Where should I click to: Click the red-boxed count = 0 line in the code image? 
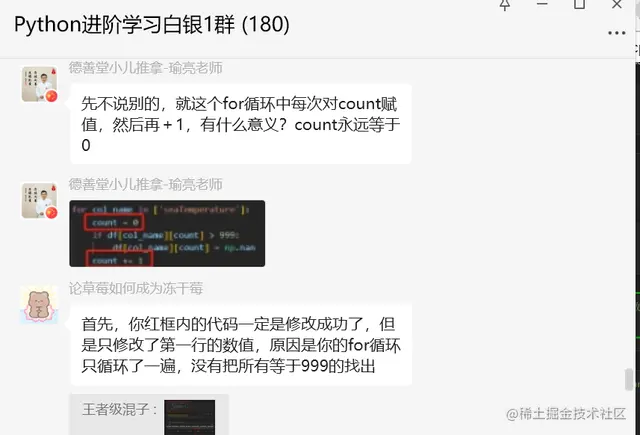pos(114,222)
